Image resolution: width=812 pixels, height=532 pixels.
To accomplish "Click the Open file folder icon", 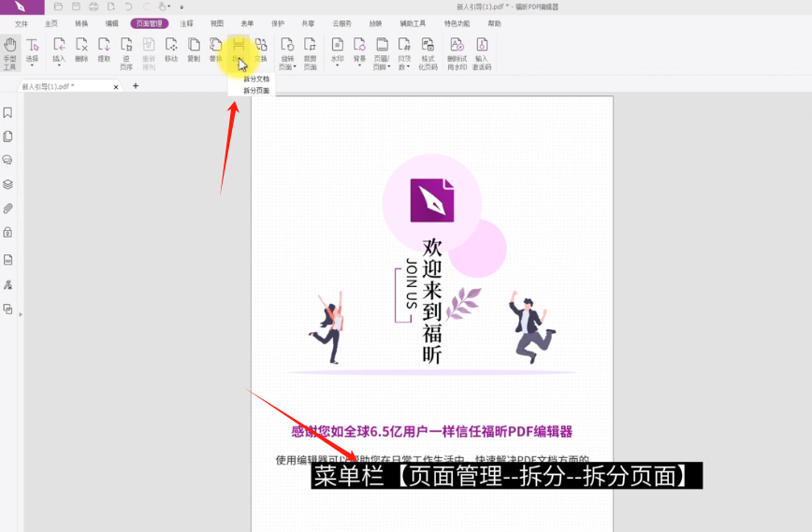I will tap(58, 7).
